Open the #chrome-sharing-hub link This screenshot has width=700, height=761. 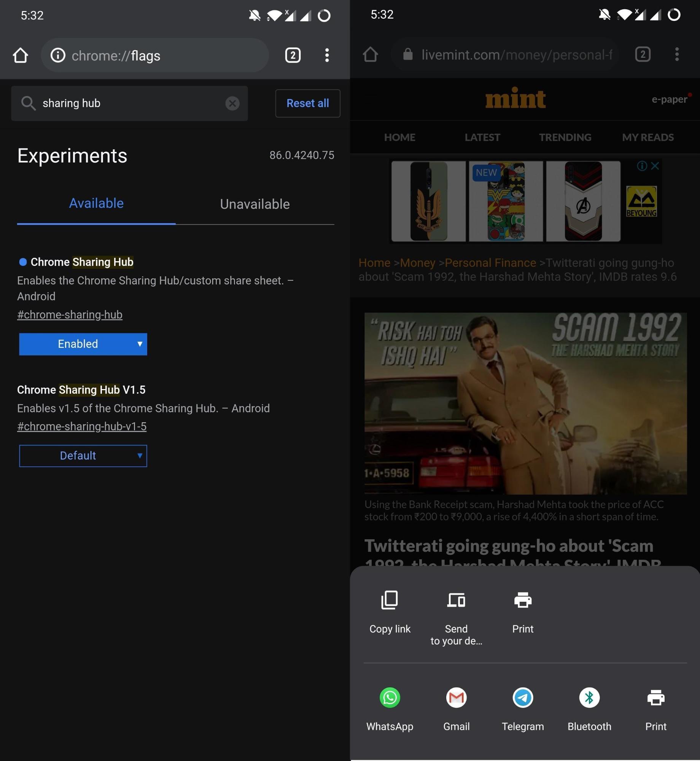[70, 314]
